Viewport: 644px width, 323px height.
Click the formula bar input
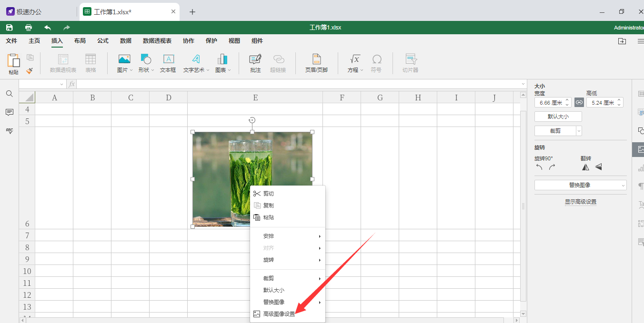(x=298, y=84)
